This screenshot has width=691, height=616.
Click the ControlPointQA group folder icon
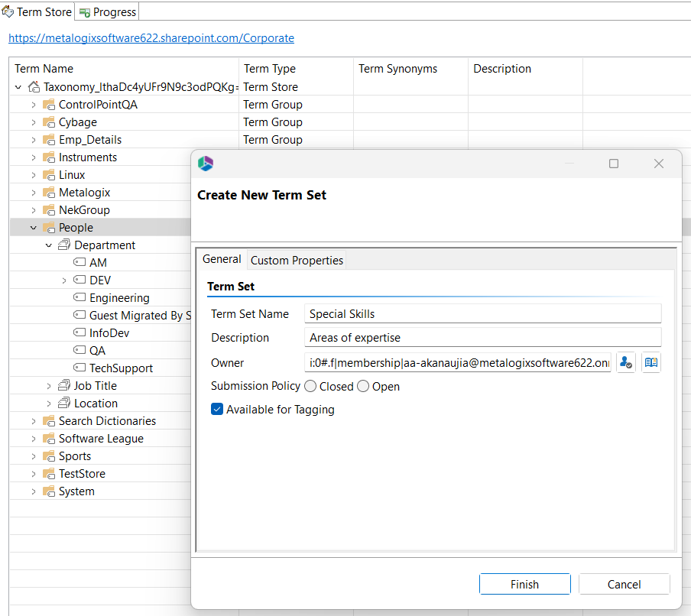coord(49,105)
